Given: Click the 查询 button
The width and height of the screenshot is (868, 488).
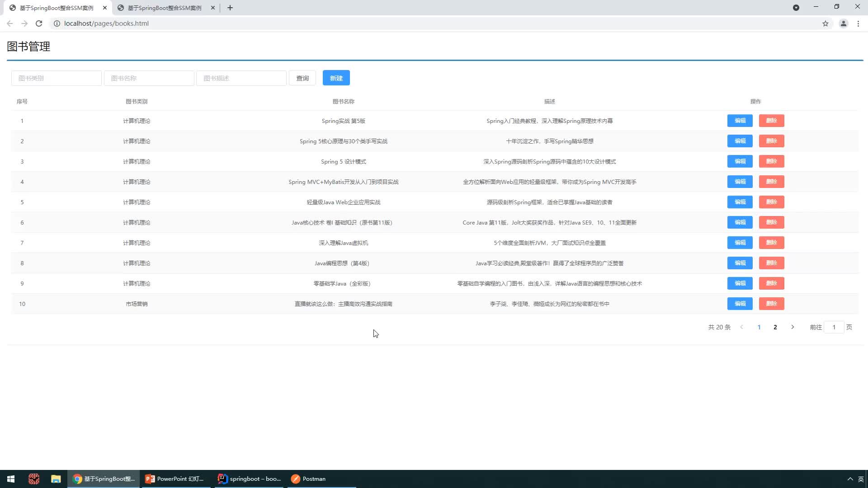Looking at the screenshot, I should tap(302, 78).
